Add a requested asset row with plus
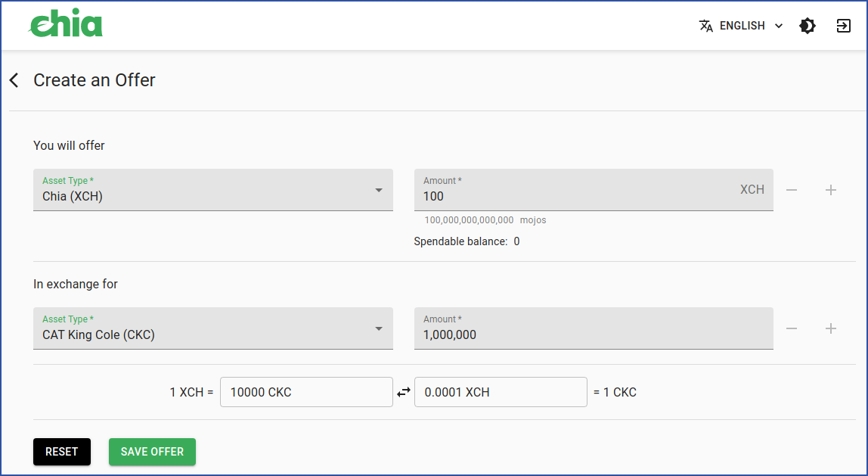This screenshot has height=476, width=868. click(x=831, y=328)
